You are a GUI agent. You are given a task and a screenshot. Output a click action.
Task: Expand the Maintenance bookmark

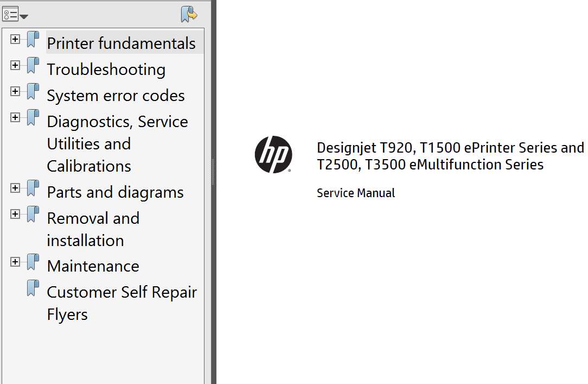click(x=15, y=262)
